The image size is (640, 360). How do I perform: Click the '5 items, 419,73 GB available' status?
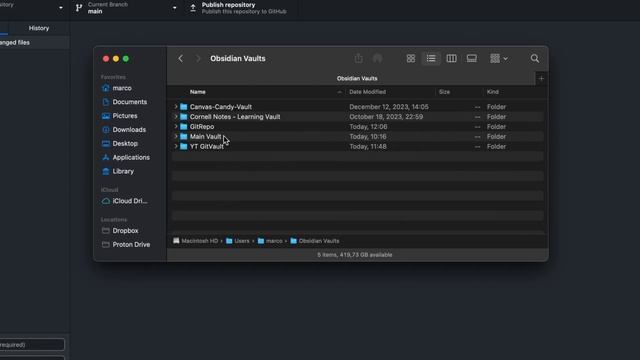click(x=355, y=255)
